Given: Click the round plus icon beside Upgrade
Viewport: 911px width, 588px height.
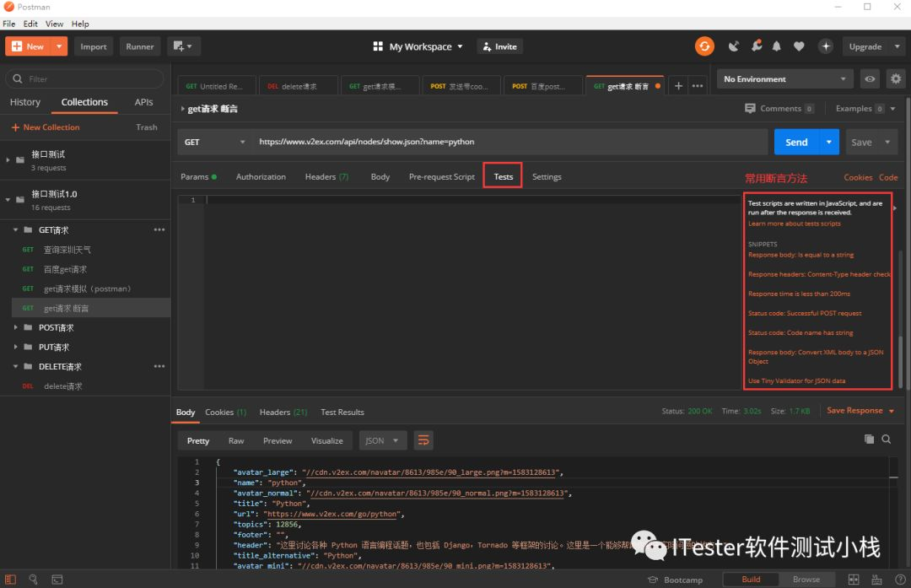Looking at the screenshot, I should pyautogui.click(x=826, y=46).
